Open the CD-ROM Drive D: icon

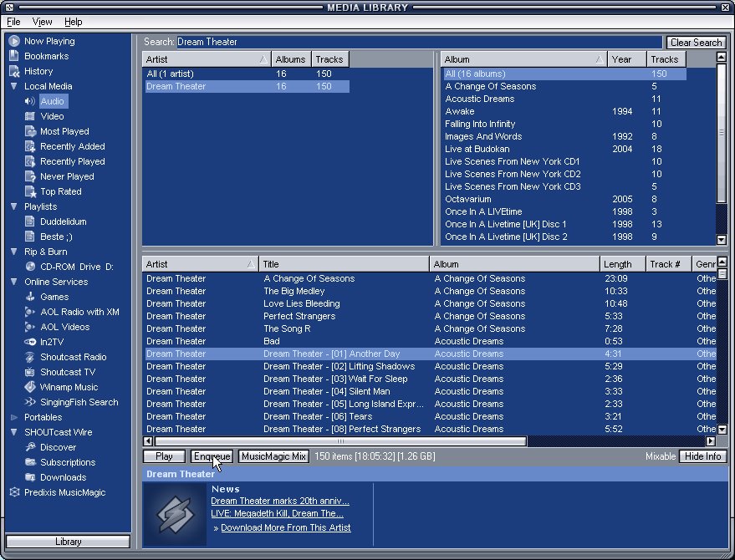[30, 267]
